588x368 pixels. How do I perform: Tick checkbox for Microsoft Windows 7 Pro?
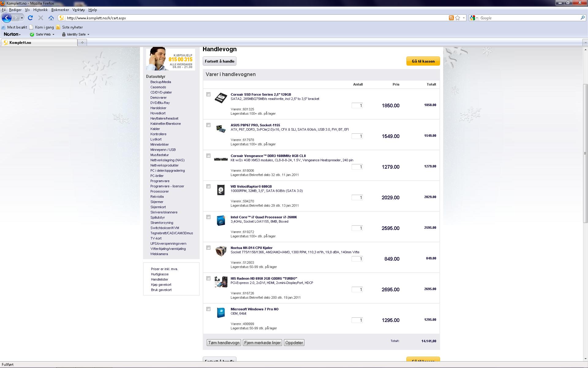[x=209, y=309]
